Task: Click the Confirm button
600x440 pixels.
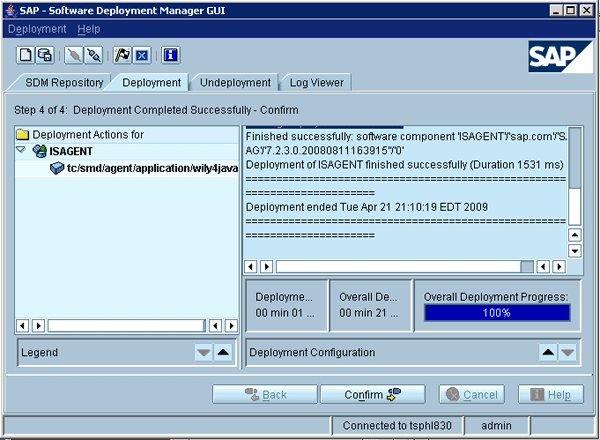Action: [x=373, y=394]
